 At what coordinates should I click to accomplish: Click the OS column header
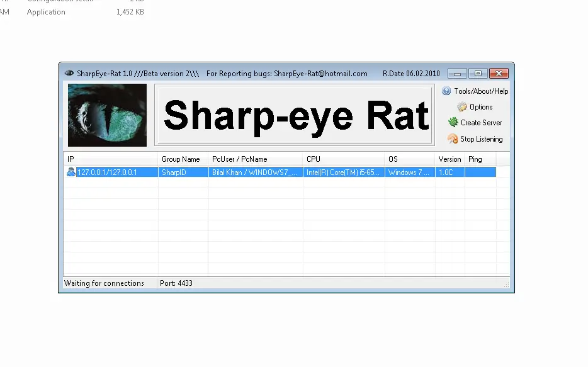coord(409,159)
